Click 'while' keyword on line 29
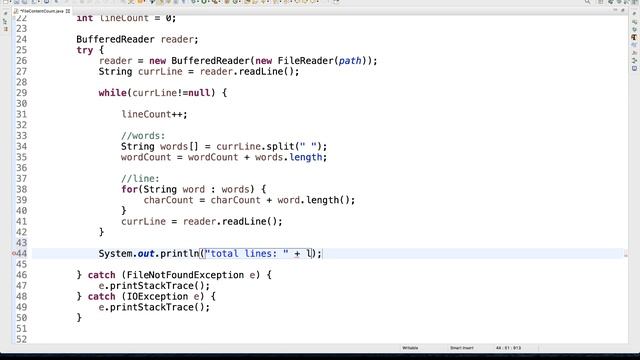Viewport: 640px width, 360px height. tap(112, 93)
